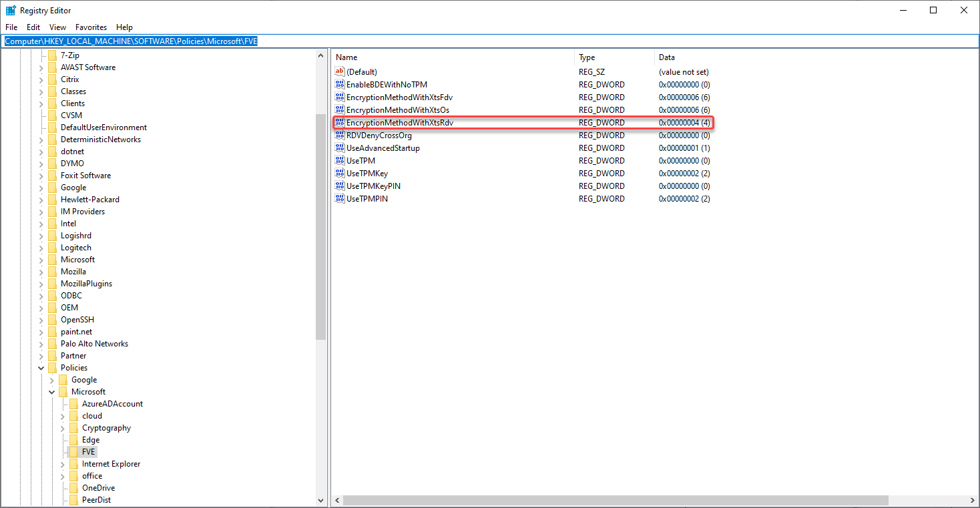Sort values by the Type column header
Screen dimensions: 980x508
(x=614, y=57)
